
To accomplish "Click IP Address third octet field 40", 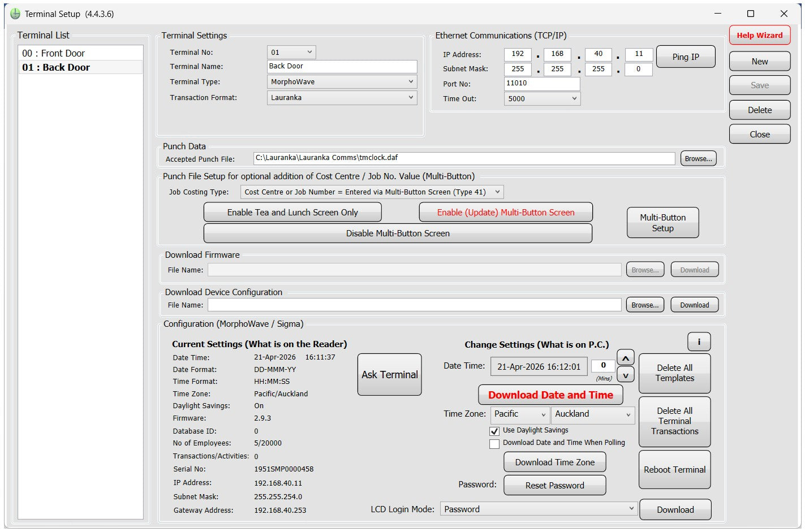I will click(x=598, y=54).
